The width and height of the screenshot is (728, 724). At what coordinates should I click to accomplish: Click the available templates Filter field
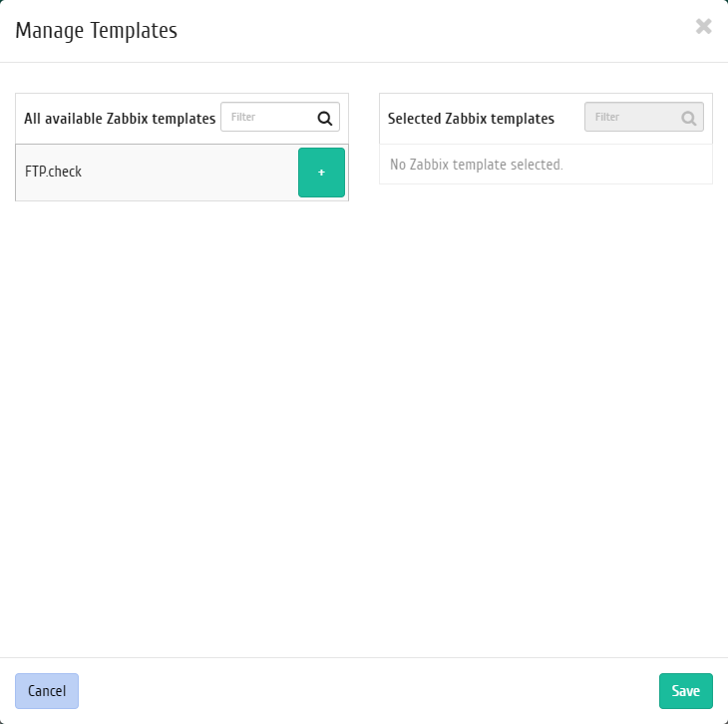coord(280,117)
